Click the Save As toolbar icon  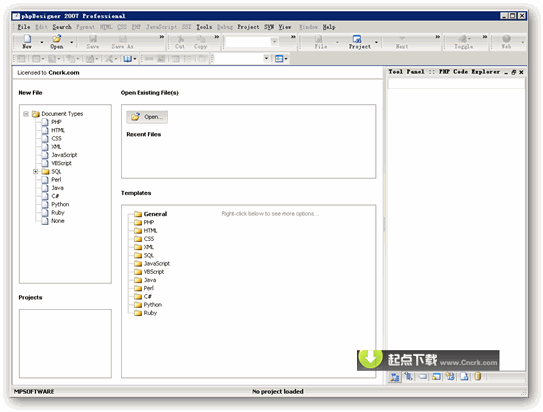pyautogui.click(x=123, y=38)
